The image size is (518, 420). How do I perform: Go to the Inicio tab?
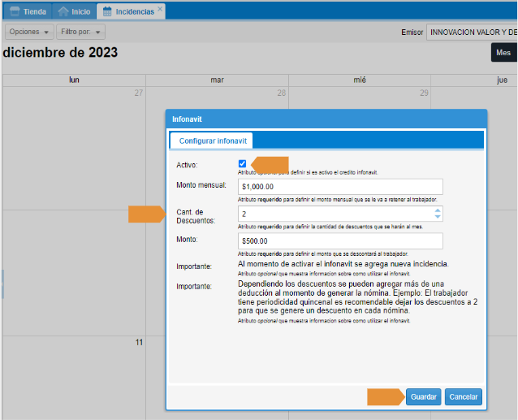[x=74, y=11]
